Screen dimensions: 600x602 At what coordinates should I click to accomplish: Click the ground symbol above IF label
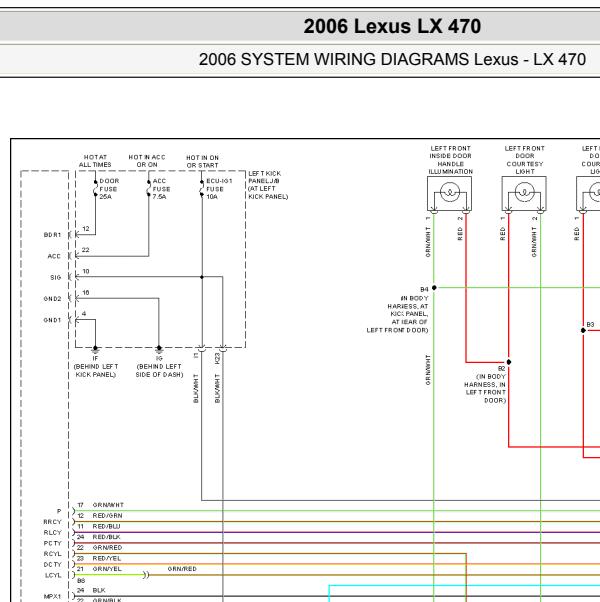[x=95, y=350]
